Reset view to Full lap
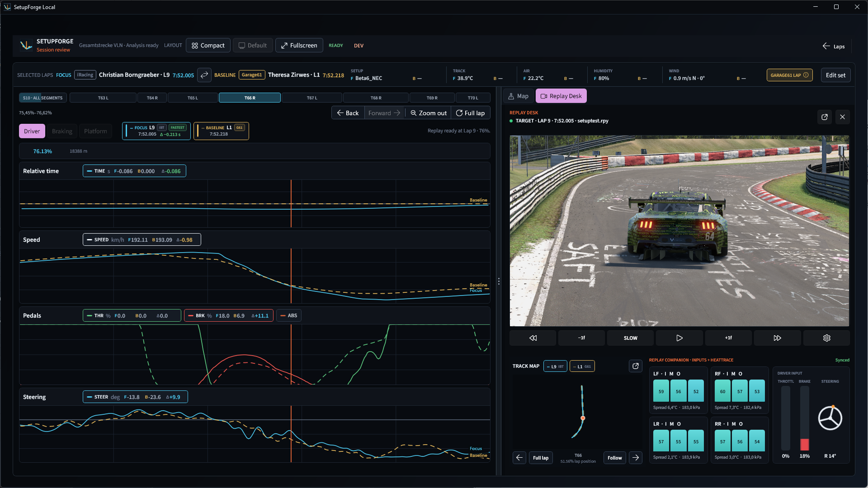 coord(470,113)
